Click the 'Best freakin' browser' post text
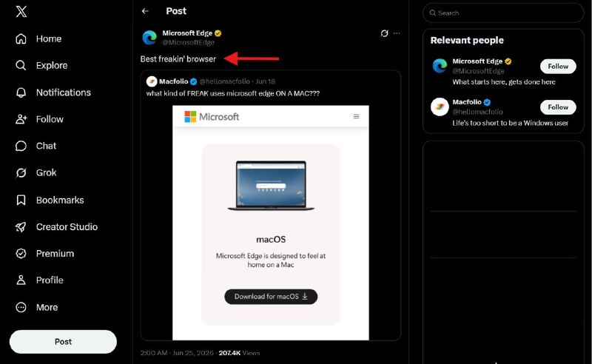 pos(178,59)
